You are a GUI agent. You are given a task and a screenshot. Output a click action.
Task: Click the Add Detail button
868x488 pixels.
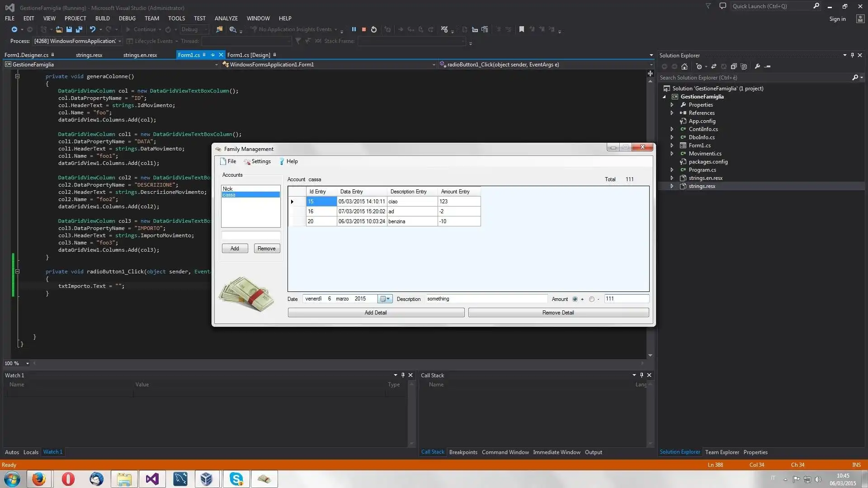coord(376,312)
